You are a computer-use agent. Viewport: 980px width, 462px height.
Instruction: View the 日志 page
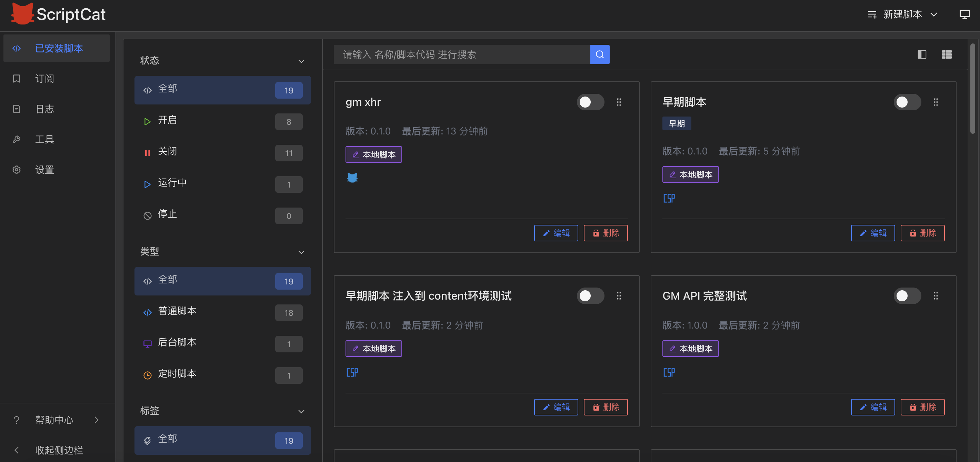tap(44, 109)
